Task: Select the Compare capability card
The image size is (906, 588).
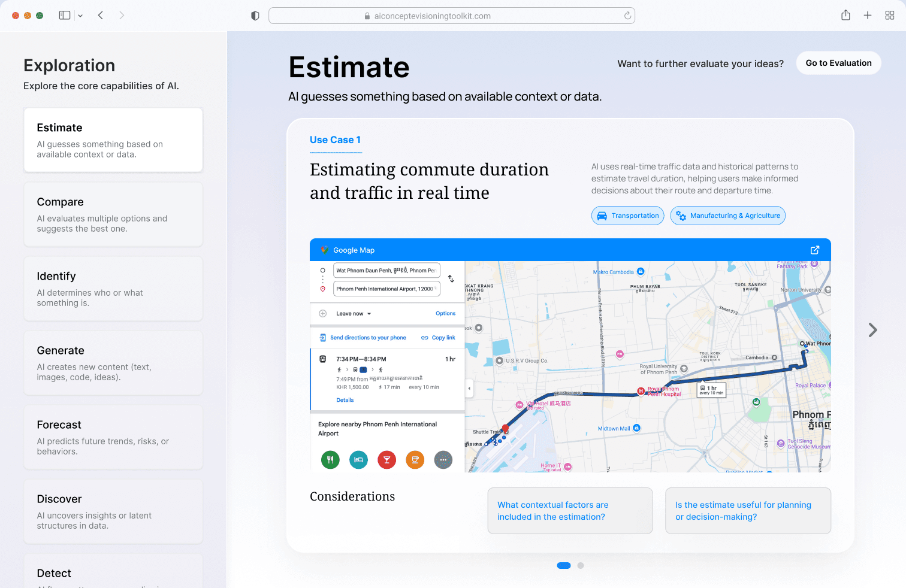Action: 113,214
